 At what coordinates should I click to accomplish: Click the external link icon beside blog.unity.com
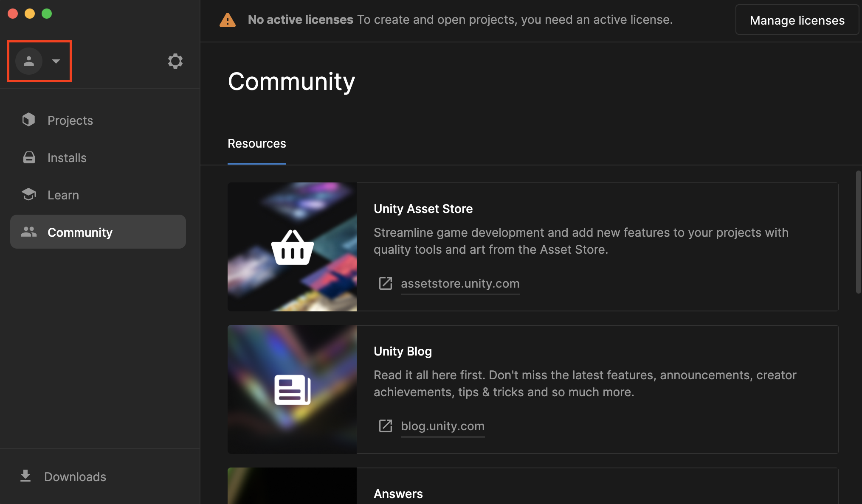point(385,426)
